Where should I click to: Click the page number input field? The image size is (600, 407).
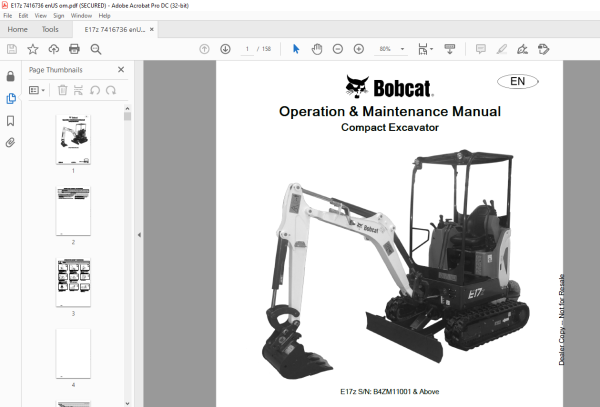247,49
